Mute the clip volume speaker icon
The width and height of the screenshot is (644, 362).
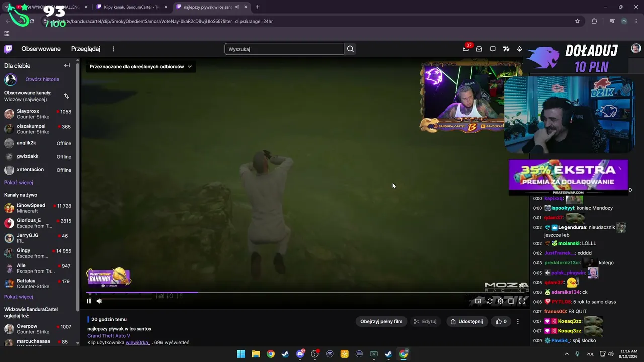click(99, 301)
